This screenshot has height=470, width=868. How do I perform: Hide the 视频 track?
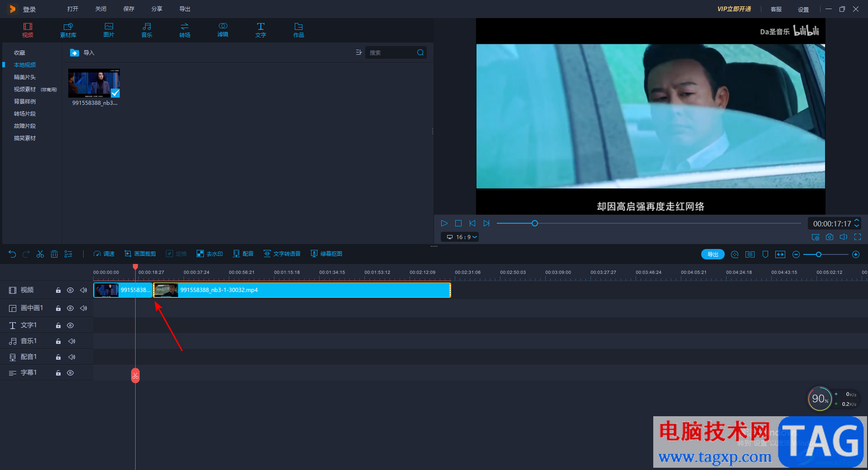pos(71,290)
